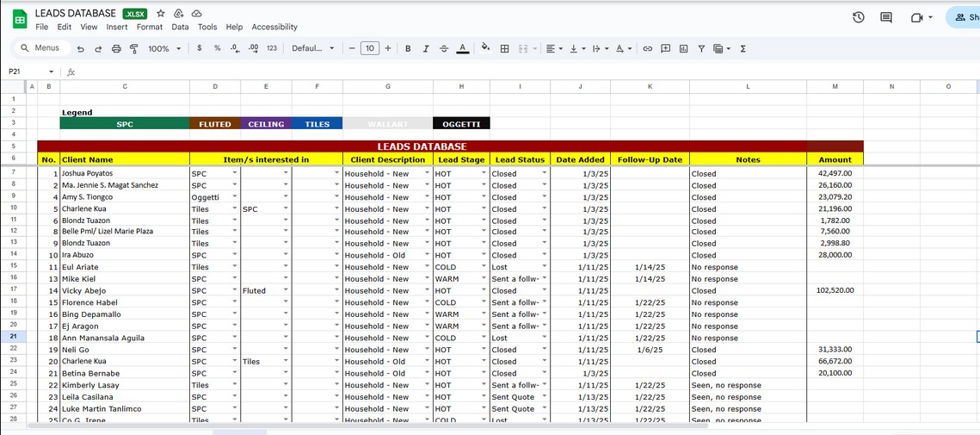Undo the last action
980x435 pixels.
point(81,48)
